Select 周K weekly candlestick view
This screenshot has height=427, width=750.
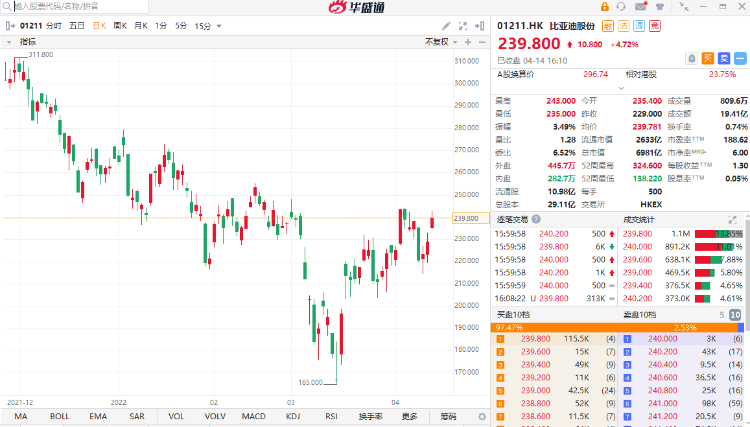coord(120,26)
